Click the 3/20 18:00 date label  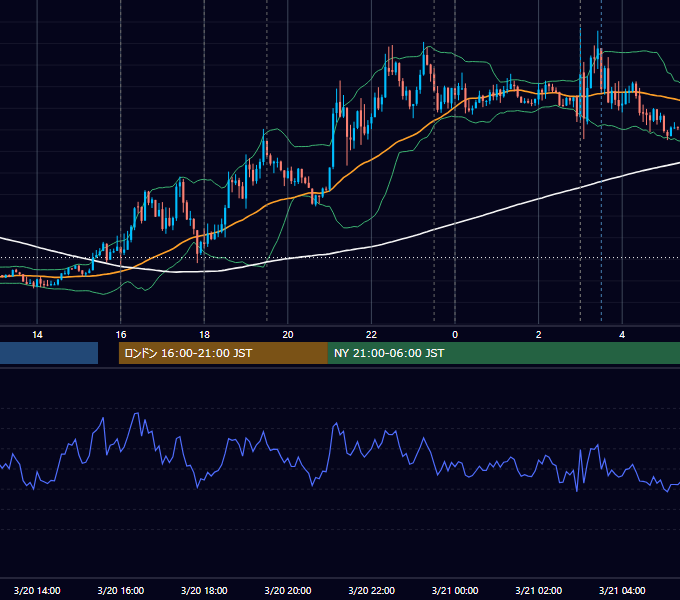pyautogui.click(x=204, y=590)
